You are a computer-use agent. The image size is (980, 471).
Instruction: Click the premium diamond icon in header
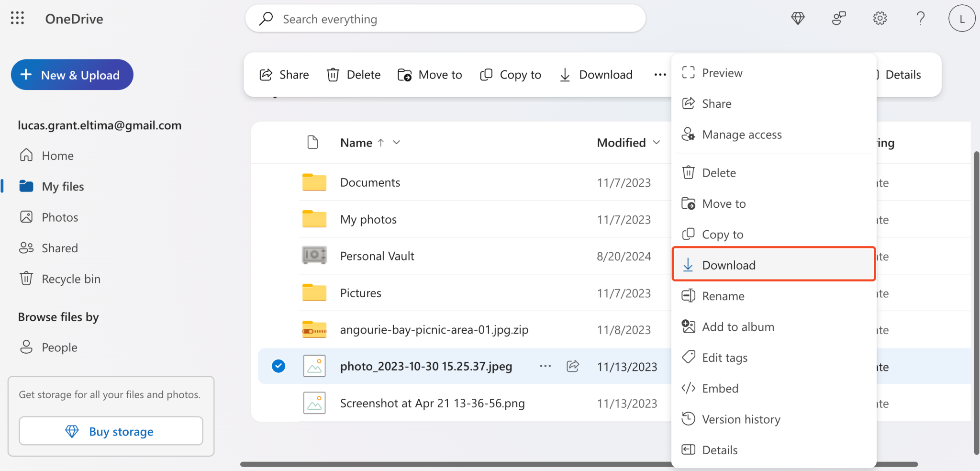point(798,19)
